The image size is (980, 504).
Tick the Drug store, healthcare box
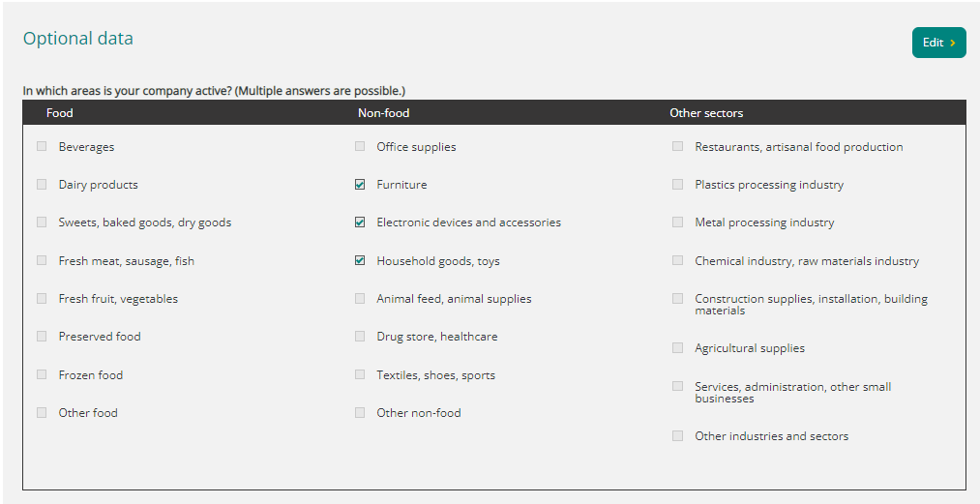[x=360, y=337]
